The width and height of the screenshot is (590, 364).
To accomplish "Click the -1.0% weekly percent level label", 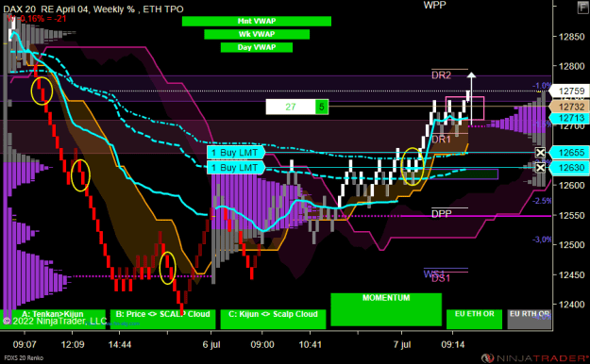I will point(542,86).
